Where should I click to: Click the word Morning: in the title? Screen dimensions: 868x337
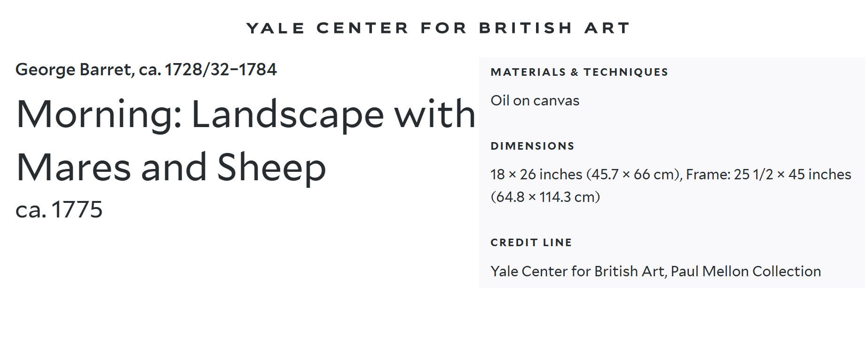(x=99, y=114)
